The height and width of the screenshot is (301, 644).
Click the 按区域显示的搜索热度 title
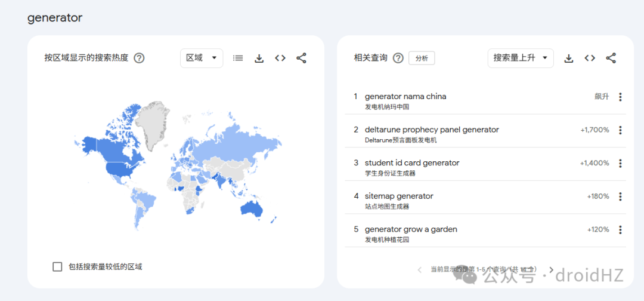[x=86, y=58]
